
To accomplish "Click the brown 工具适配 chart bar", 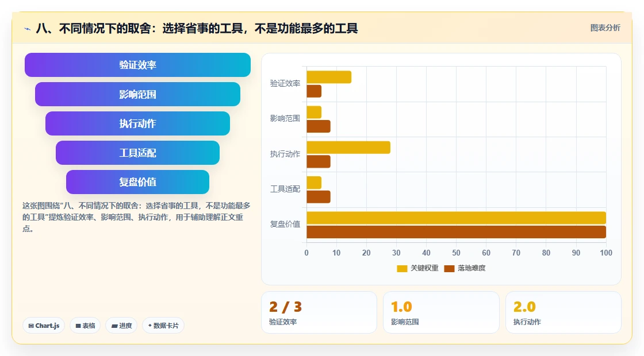I will coord(319,197).
